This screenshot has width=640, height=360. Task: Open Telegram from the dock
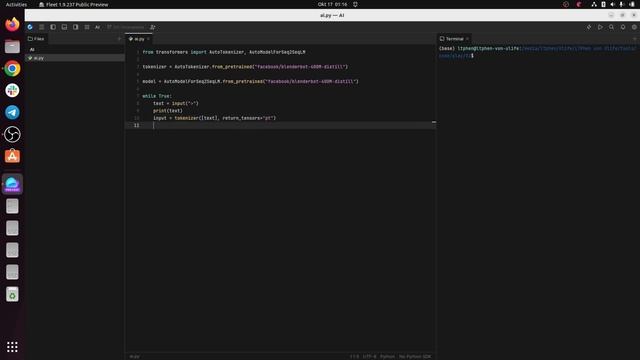pos(12,112)
